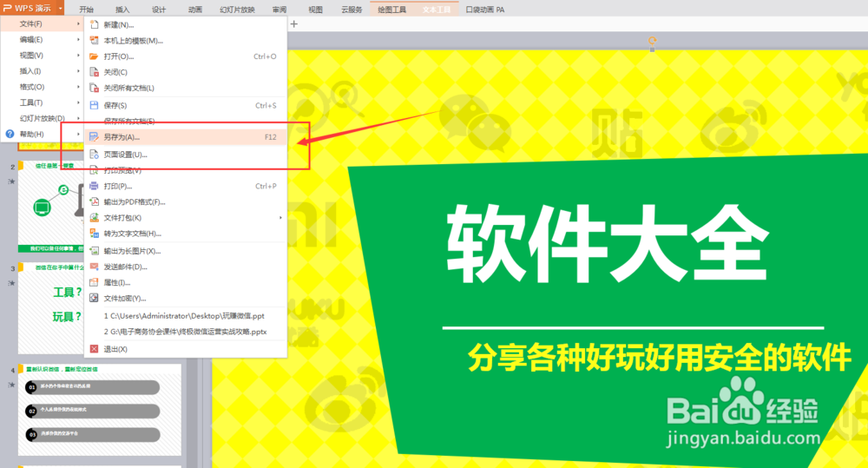Click the 关闭(C) close document icon

point(94,72)
